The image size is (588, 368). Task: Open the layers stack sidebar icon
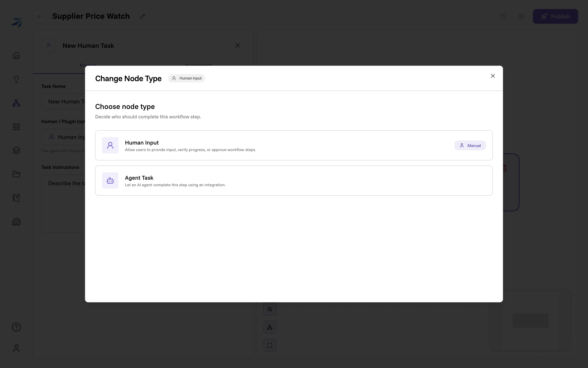[x=16, y=150]
